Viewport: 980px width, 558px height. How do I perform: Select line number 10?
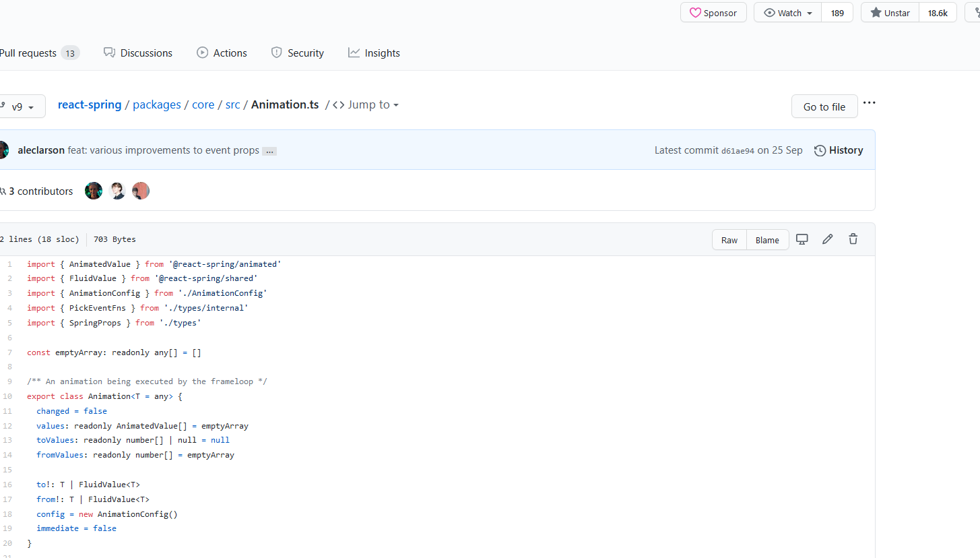[8, 396]
